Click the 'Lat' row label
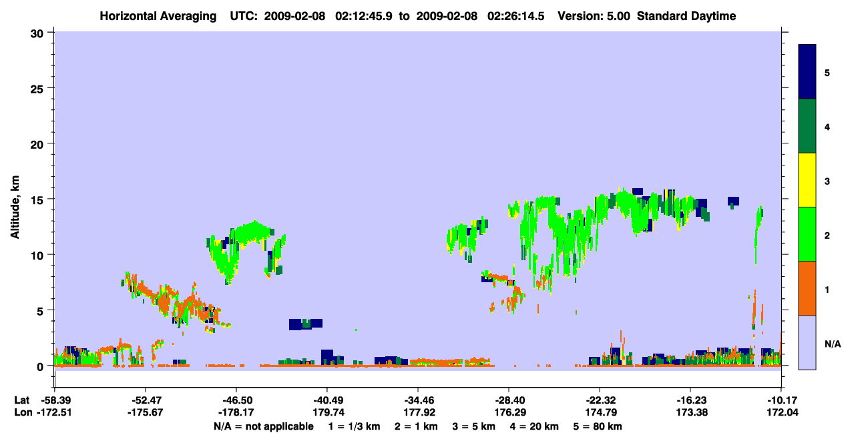Viewport: 868px width, 445px height. pyautogui.click(x=21, y=400)
